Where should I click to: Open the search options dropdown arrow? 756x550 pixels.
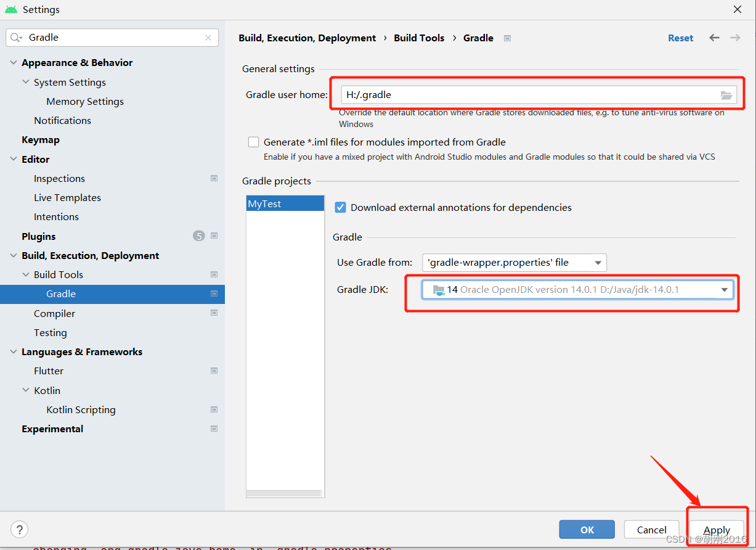click(x=21, y=39)
